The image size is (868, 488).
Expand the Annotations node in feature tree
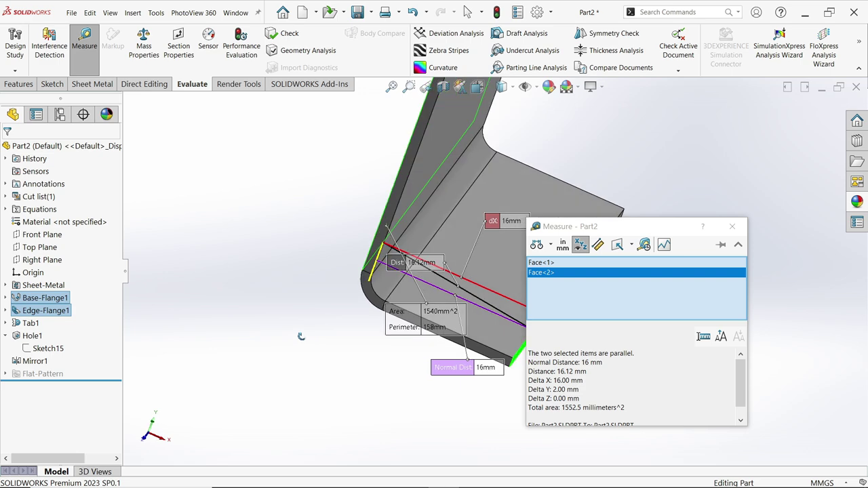(x=5, y=184)
